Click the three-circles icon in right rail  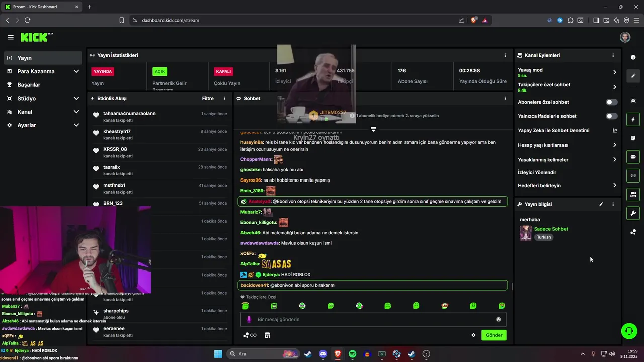(633, 232)
